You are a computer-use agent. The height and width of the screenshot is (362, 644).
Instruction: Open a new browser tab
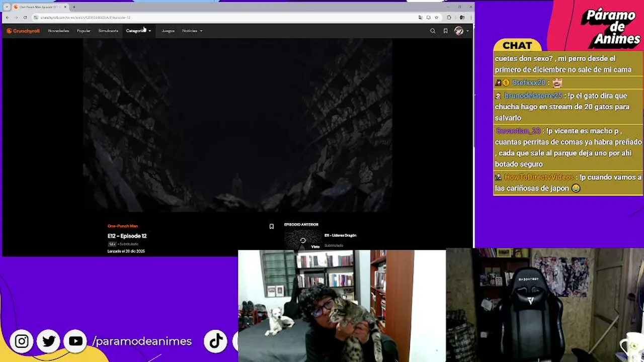[74, 7]
